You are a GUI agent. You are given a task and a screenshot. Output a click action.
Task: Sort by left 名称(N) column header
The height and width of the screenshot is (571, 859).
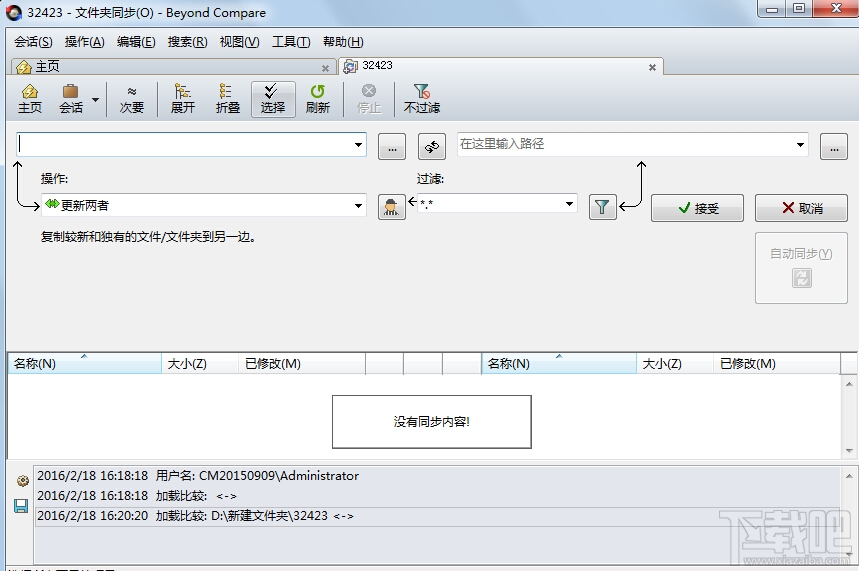tap(84, 364)
